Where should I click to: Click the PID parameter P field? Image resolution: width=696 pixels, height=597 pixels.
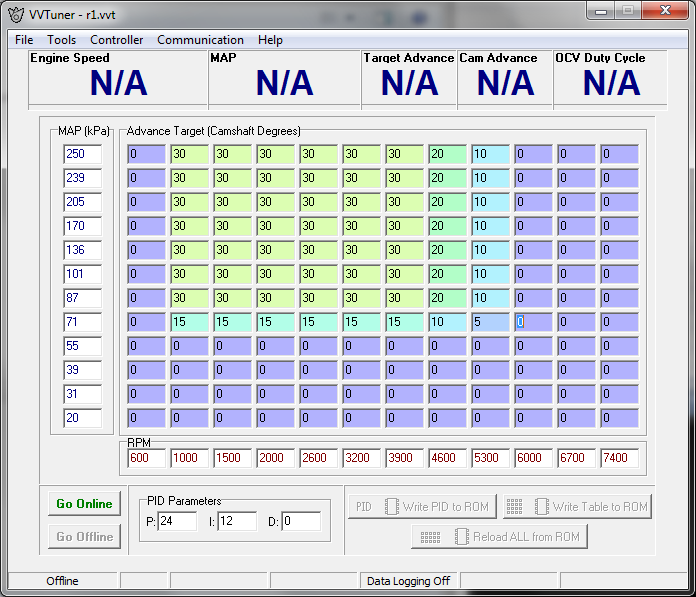pyautogui.click(x=176, y=521)
